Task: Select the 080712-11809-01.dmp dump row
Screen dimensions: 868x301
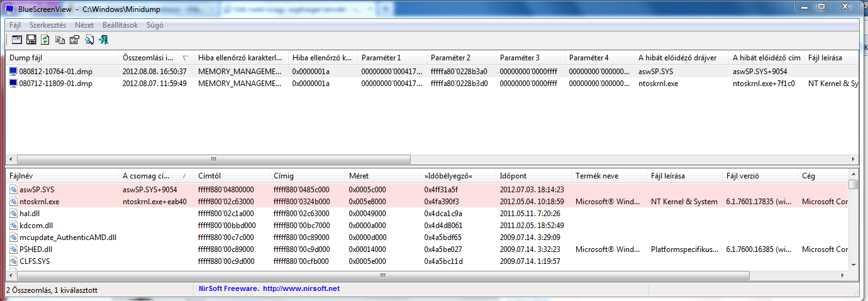Action: 432,83
